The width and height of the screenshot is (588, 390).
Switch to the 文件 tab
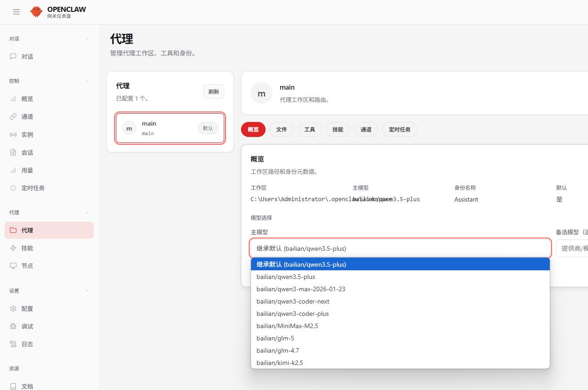click(x=281, y=130)
